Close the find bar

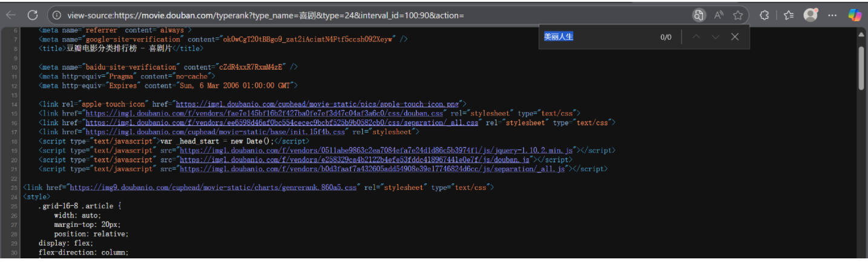(x=735, y=37)
